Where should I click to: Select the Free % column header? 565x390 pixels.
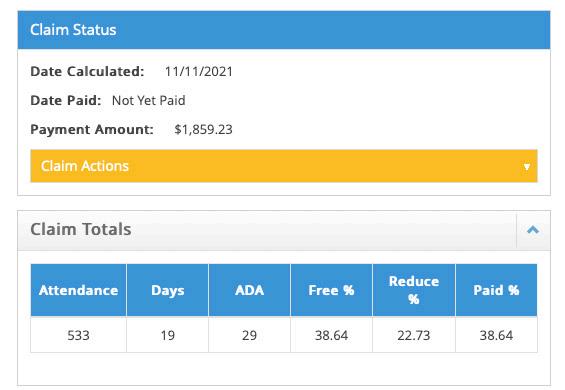(x=332, y=290)
